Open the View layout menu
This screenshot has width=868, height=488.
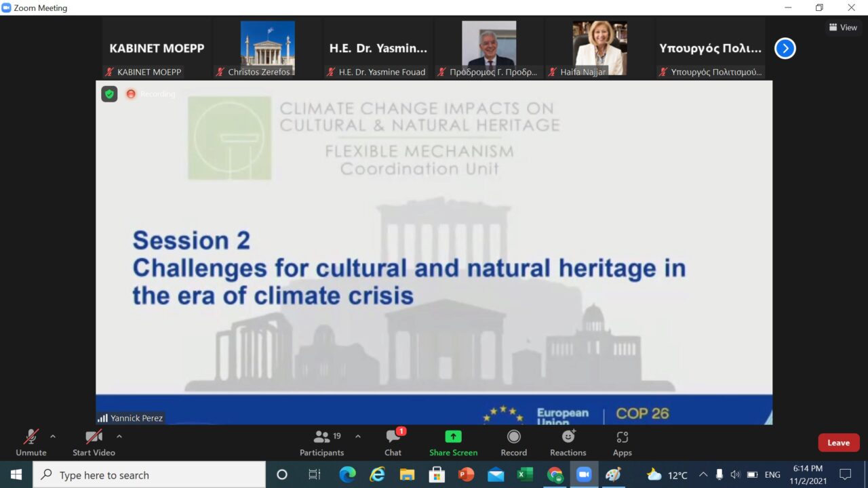(843, 28)
